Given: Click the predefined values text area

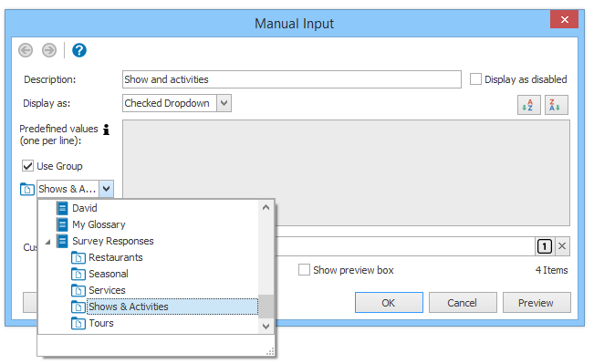Looking at the screenshot, I should (x=346, y=173).
